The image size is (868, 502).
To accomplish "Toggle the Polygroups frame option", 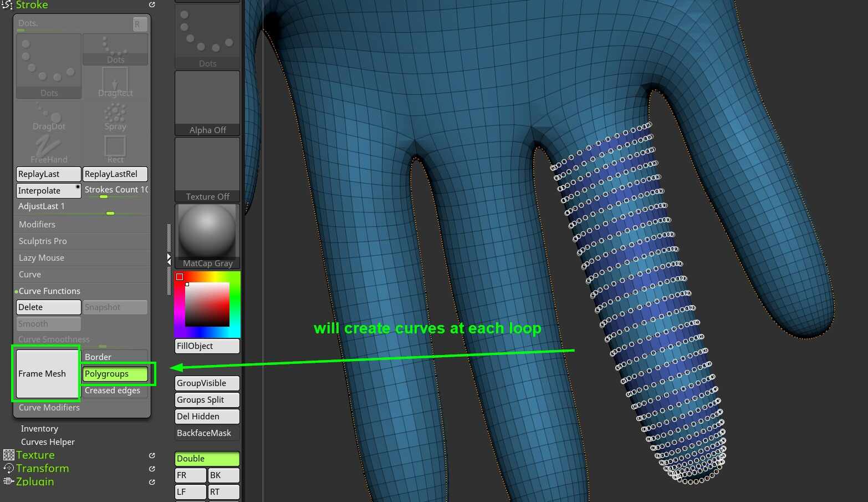I will (115, 374).
